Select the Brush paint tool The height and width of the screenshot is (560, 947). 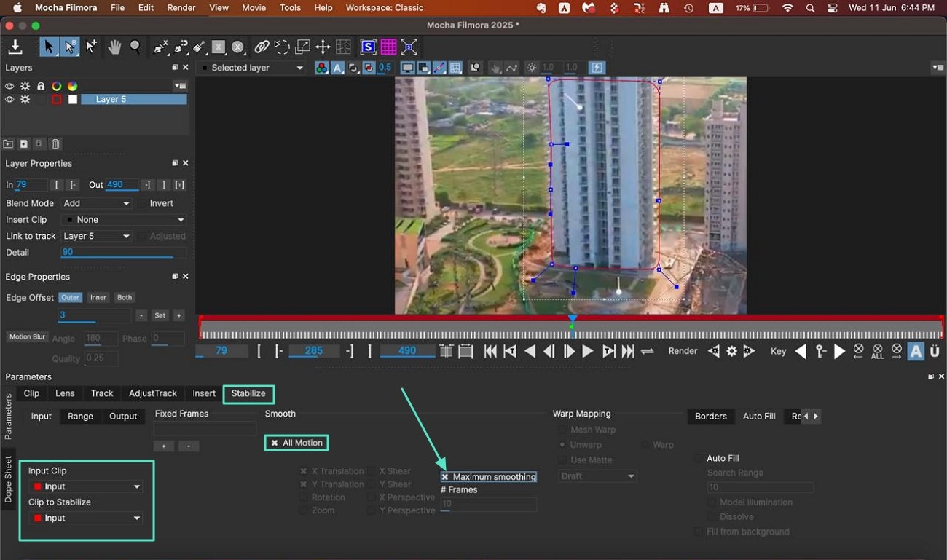(199, 47)
